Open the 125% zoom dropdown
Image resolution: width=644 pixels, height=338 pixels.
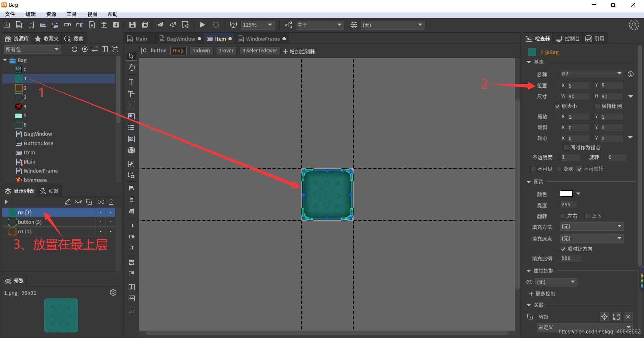(258, 25)
